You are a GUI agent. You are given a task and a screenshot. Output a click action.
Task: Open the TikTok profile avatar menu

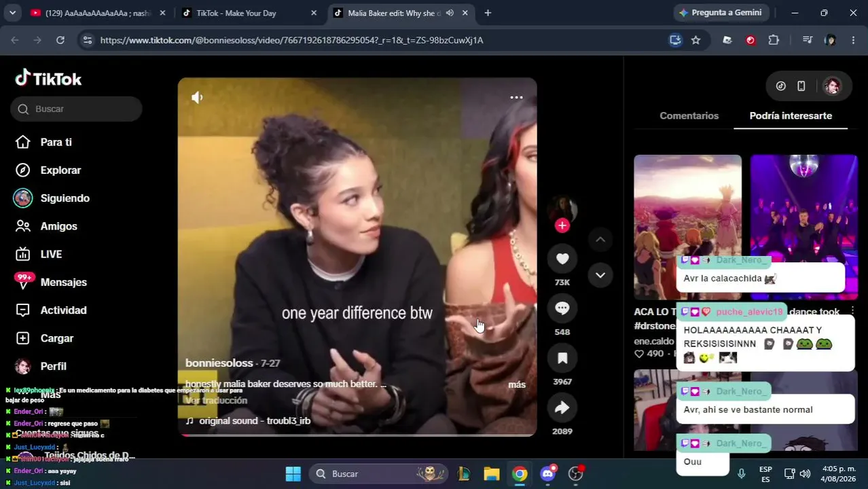[x=832, y=86]
